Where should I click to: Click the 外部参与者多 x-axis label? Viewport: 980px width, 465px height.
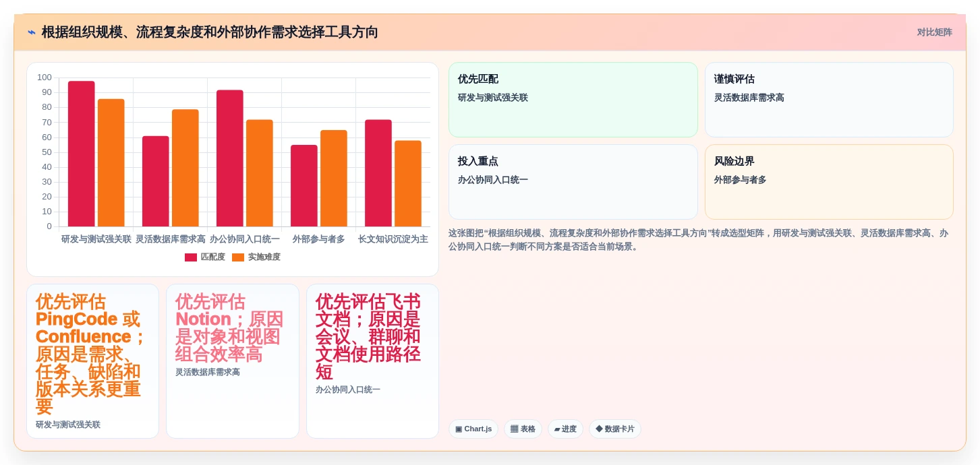pos(319,239)
